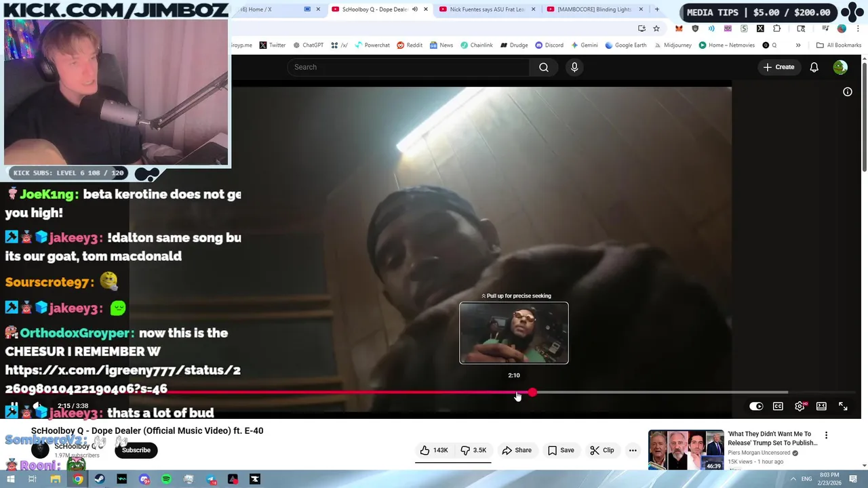Click the seek preview thumbnail at 2:10

click(514, 333)
